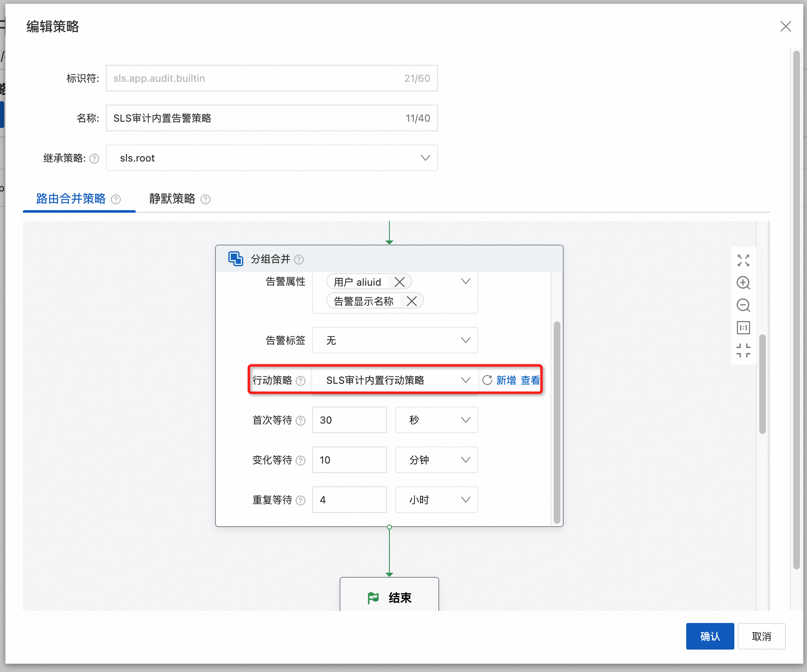Click the 取消 button
This screenshot has width=807, height=672.
(761, 636)
